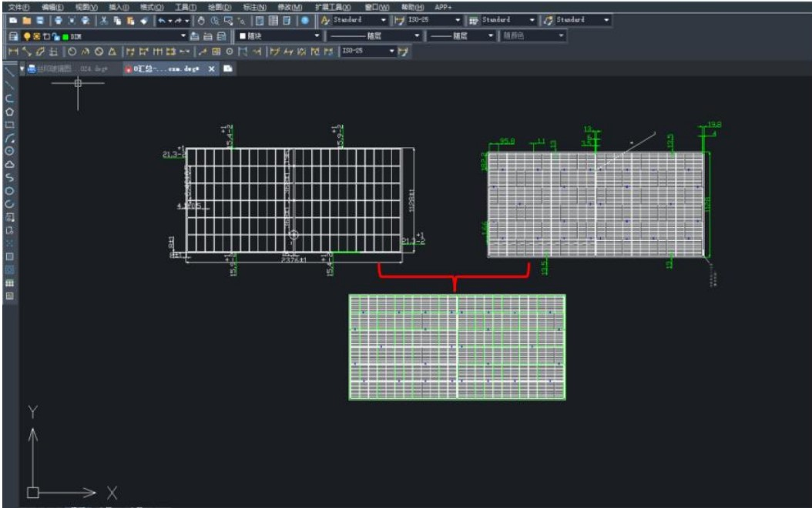Viewport: 812px width, 508px height.
Task: Select the Pan hand tool
Action: 202,20
